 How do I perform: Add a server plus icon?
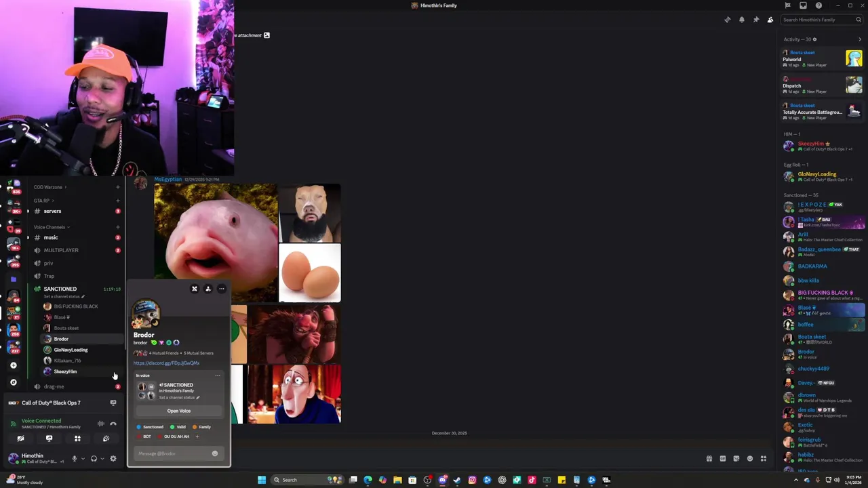pyautogui.click(x=13, y=365)
